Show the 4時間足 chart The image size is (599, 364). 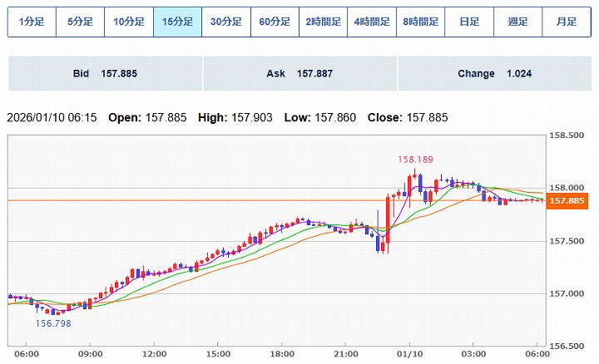[372, 22]
